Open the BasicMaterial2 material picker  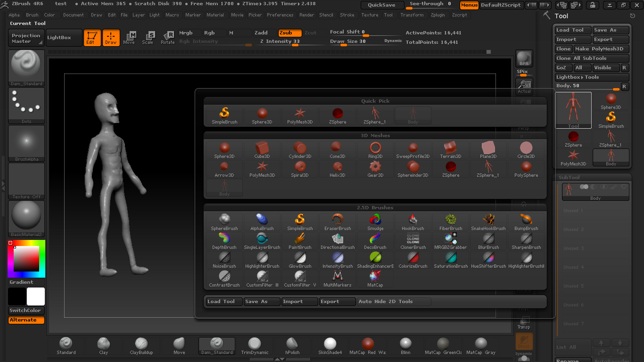(x=26, y=219)
